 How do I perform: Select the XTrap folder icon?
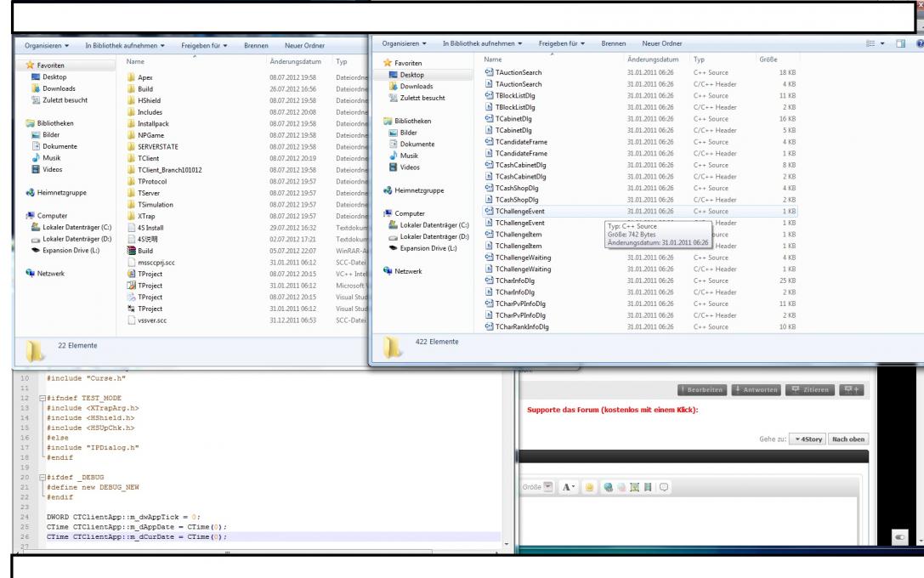point(131,217)
